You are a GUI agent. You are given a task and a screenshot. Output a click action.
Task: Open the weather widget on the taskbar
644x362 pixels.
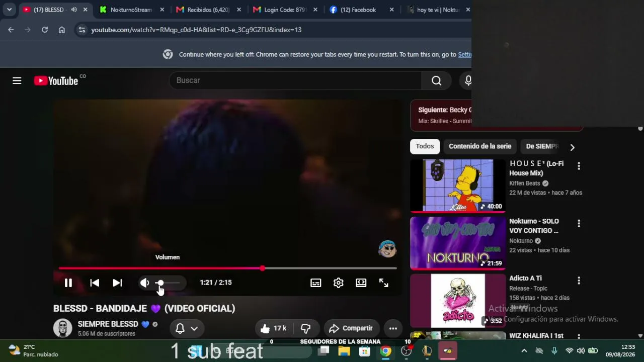(x=33, y=350)
